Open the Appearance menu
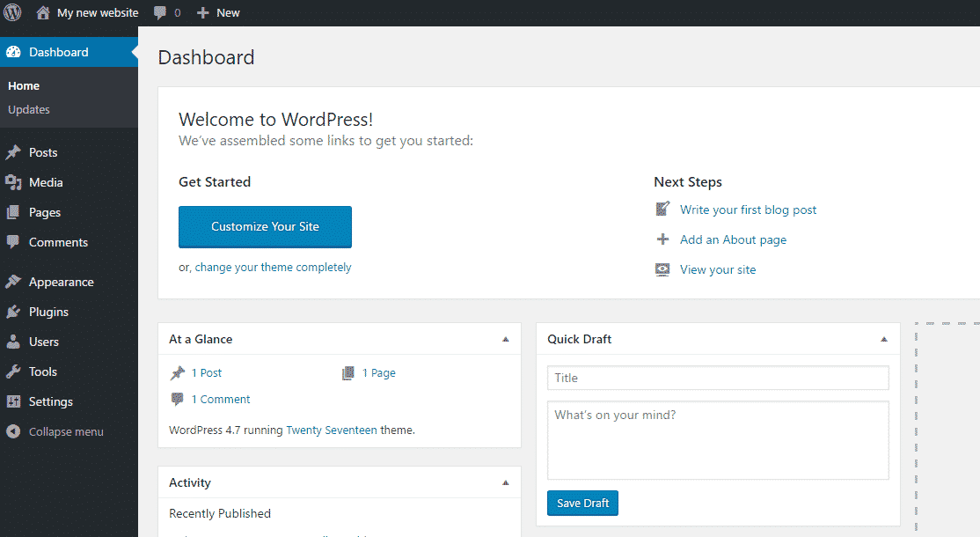The image size is (980, 537). (62, 283)
